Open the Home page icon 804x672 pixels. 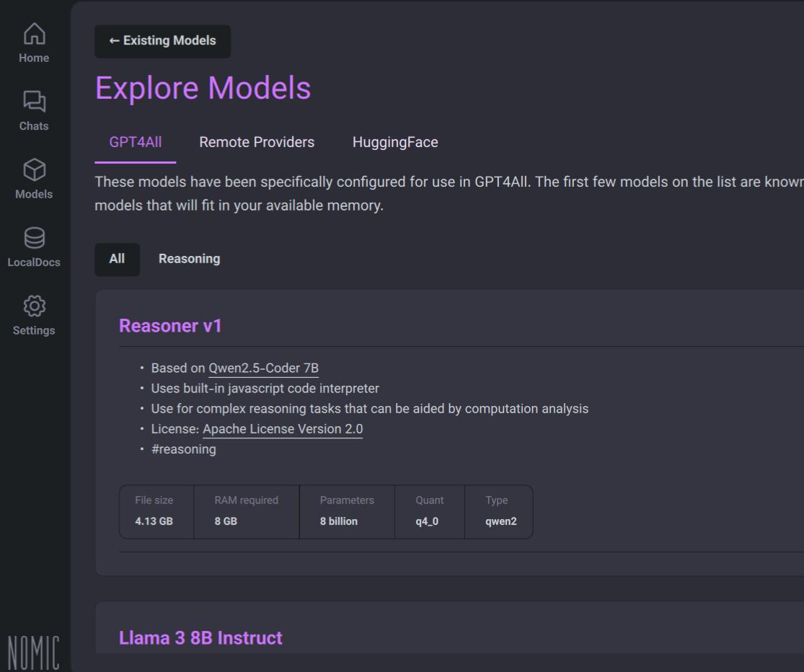[34, 34]
